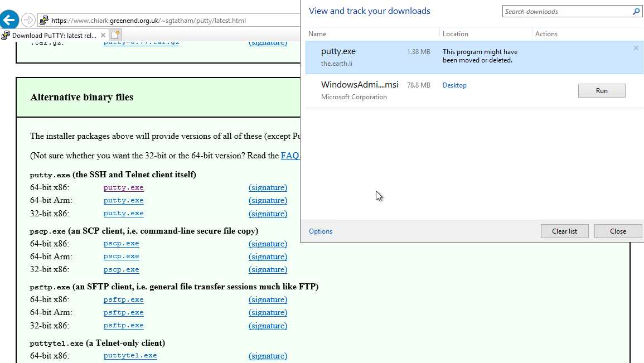Click the Location column header
This screenshot has width=644, height=363.
455,34
